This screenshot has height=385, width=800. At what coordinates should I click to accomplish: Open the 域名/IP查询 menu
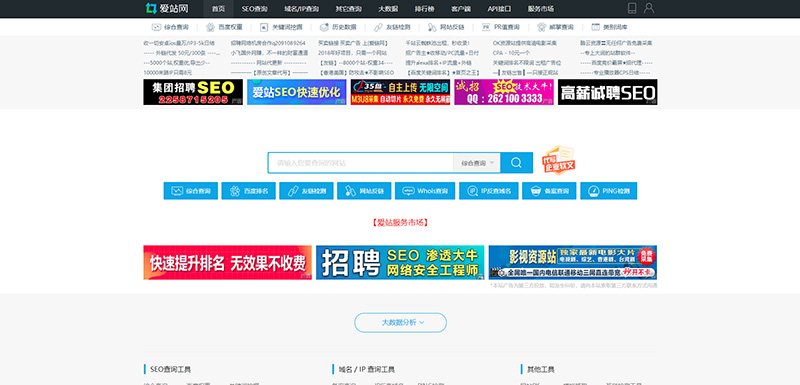(x=302, y=9)
